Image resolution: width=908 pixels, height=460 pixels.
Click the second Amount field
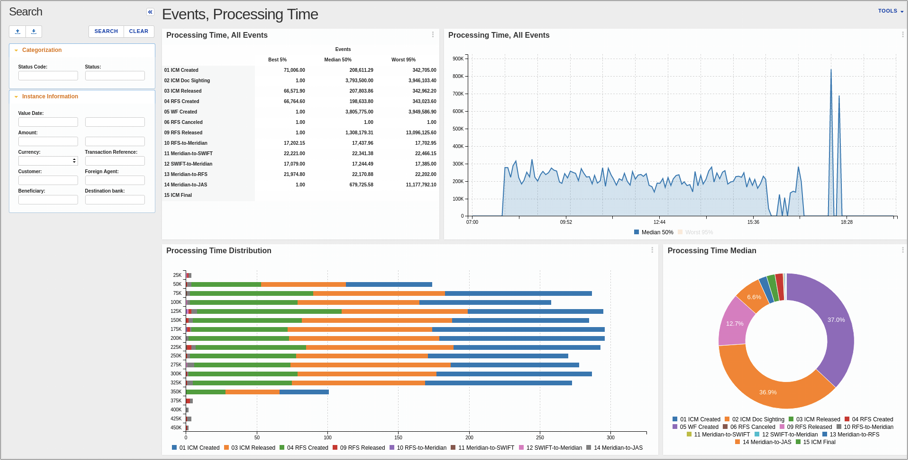[115, 141]
